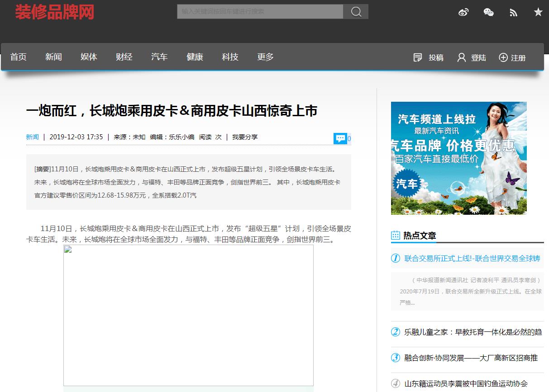The image size is (549, 392).
Task: Open the WeChat icon in header
Action: point(488,12)
